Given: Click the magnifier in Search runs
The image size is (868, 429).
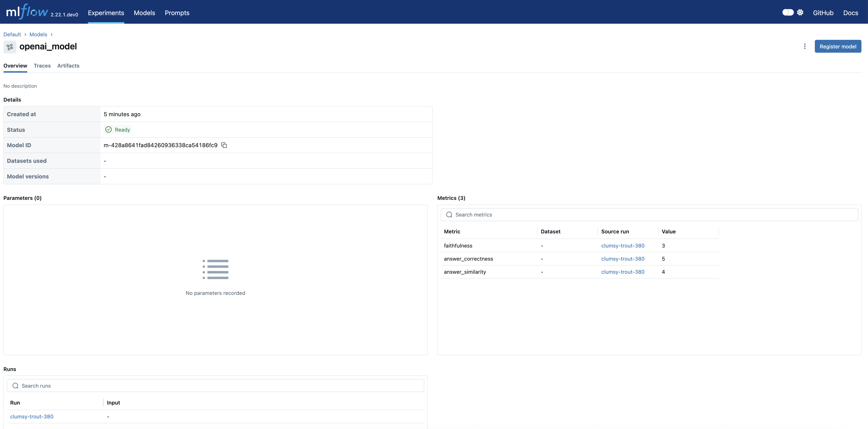Looking at the screenshot, I should click(15, 386).
